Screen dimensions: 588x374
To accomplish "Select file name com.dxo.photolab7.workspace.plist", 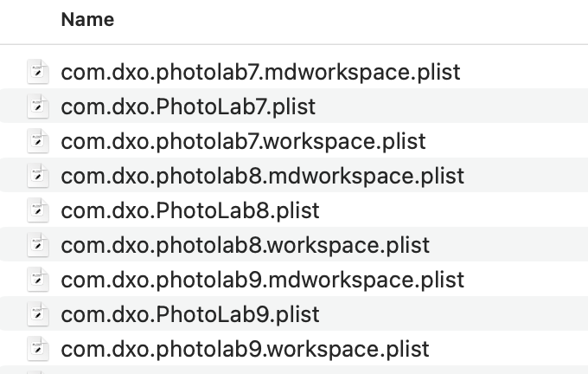I will pyautogui.click(x=243, y=142).
